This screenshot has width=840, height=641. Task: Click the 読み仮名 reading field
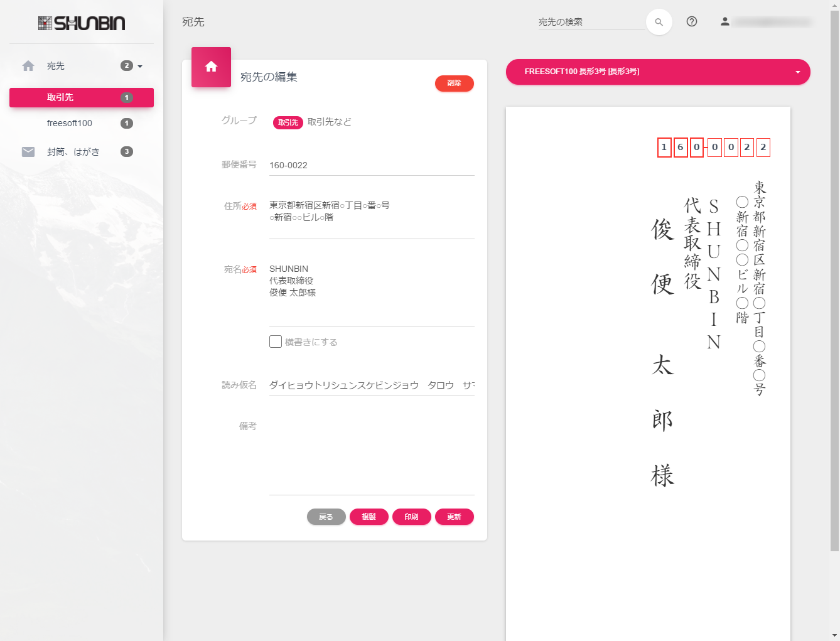tap(372, 385)
